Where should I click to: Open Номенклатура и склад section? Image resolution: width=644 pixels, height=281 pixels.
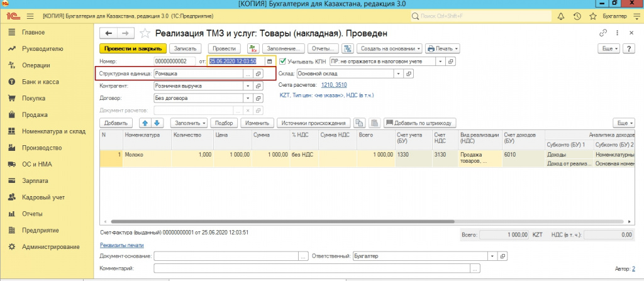click(x=53, y=131)
